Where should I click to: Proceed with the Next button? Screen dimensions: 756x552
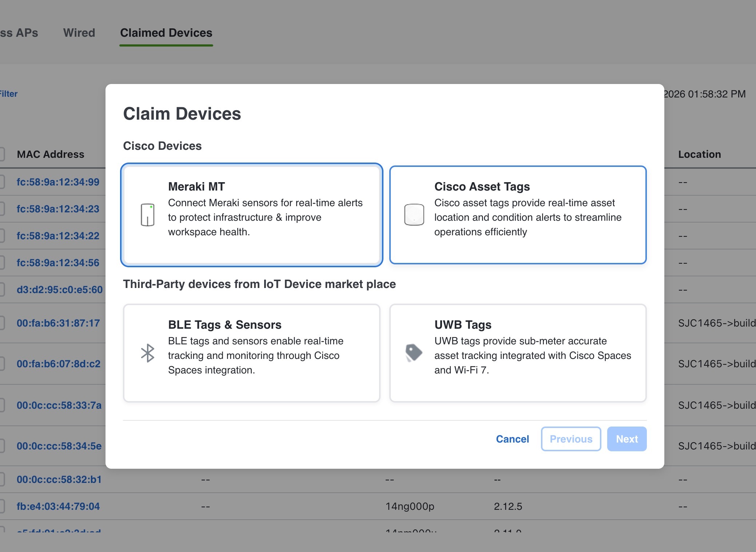click(x=627, y=439)
